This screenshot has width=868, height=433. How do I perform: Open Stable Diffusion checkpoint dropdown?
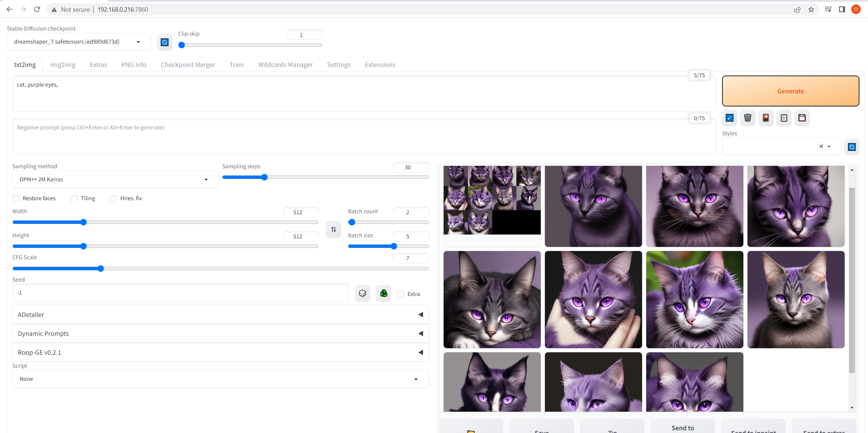[79, 42]
